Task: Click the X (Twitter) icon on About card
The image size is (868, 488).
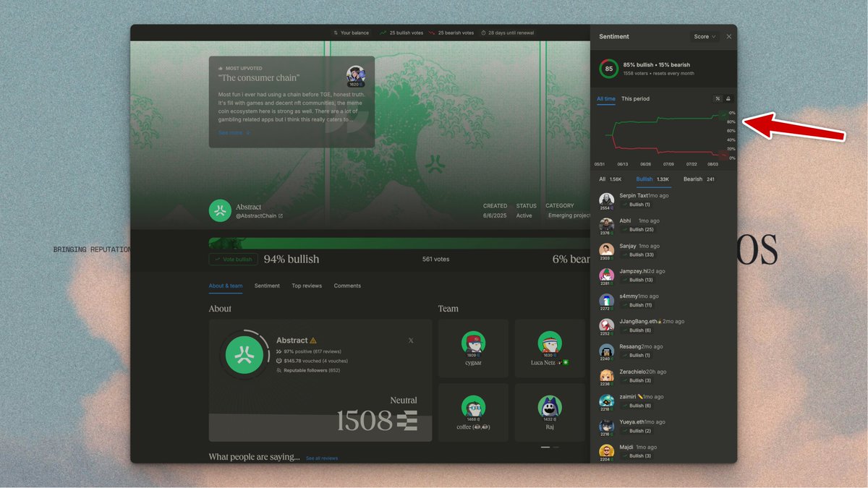Action: pyautogui.click(x=411, y=341)
